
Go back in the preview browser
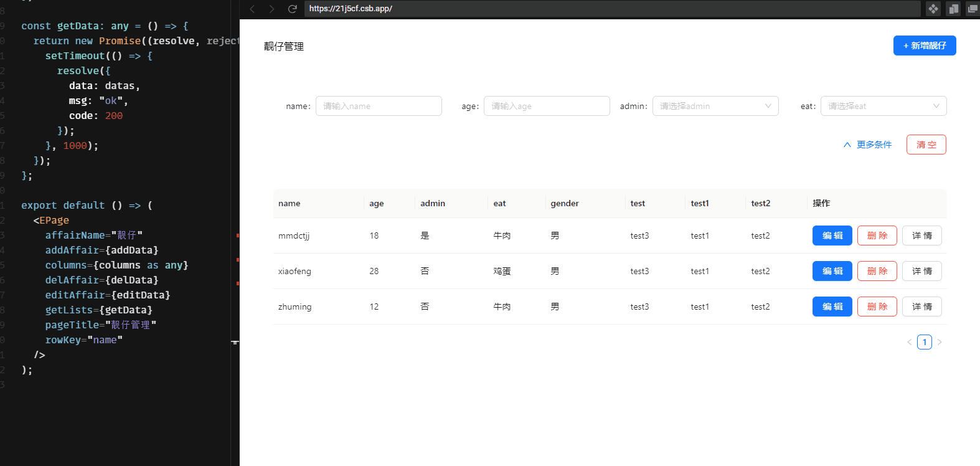252,9
